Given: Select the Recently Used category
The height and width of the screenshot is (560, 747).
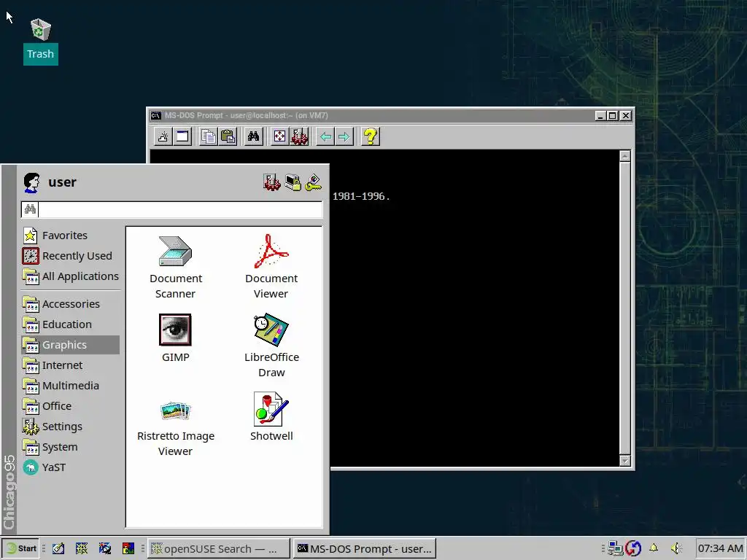Looking at the screenshot, I should pyautogui.click(x=70, y=256).
